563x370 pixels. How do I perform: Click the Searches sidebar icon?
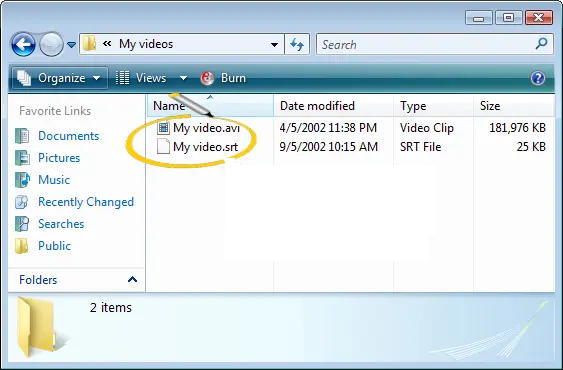22,224
